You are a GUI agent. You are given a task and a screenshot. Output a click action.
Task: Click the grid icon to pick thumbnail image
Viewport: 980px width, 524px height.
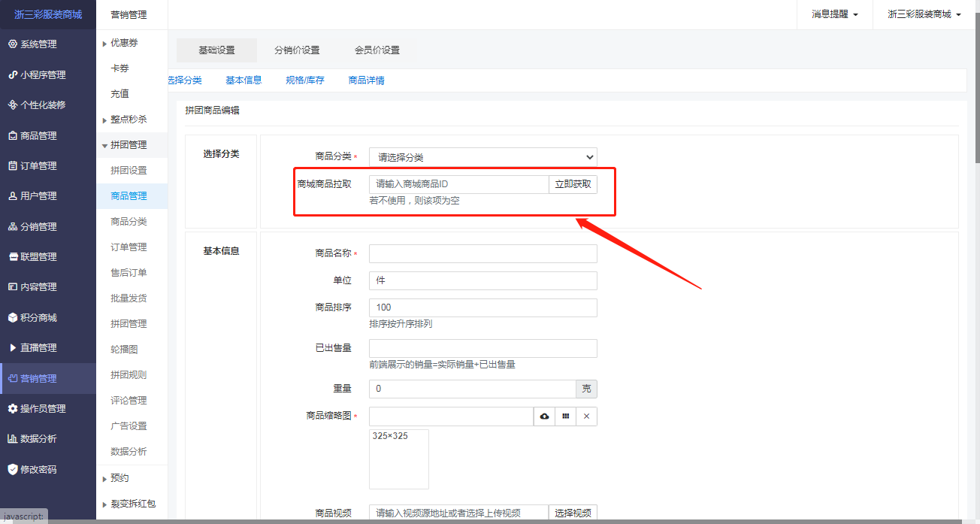tap(566, 416)
